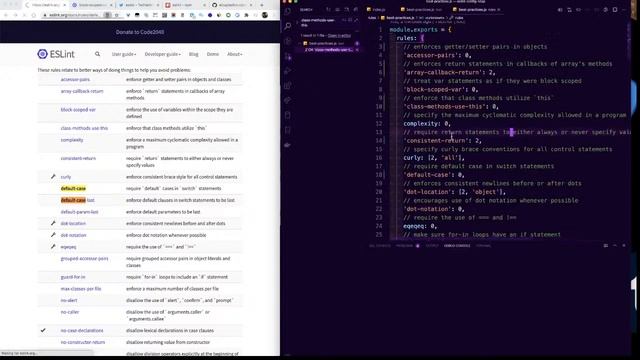This screenshot has width=640, height=360.
Task: Open the Search view in the VS Code activity bar
Action: [288, 27]
